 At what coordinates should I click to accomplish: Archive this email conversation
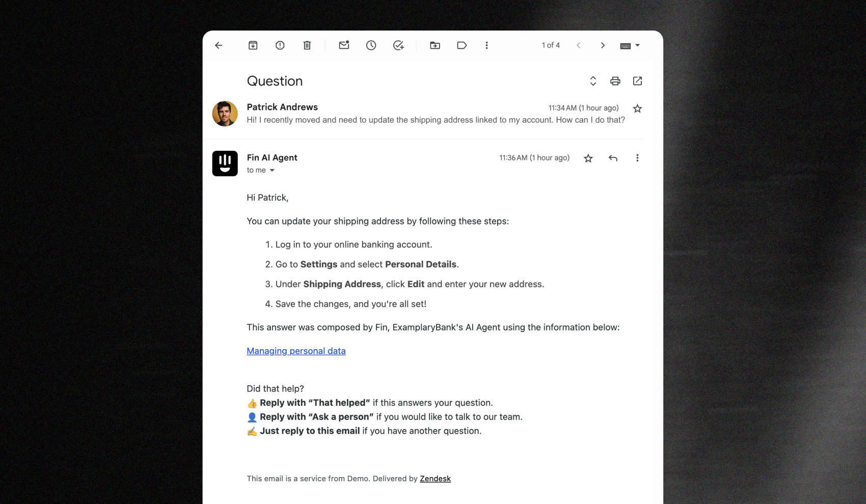(253, 45)
